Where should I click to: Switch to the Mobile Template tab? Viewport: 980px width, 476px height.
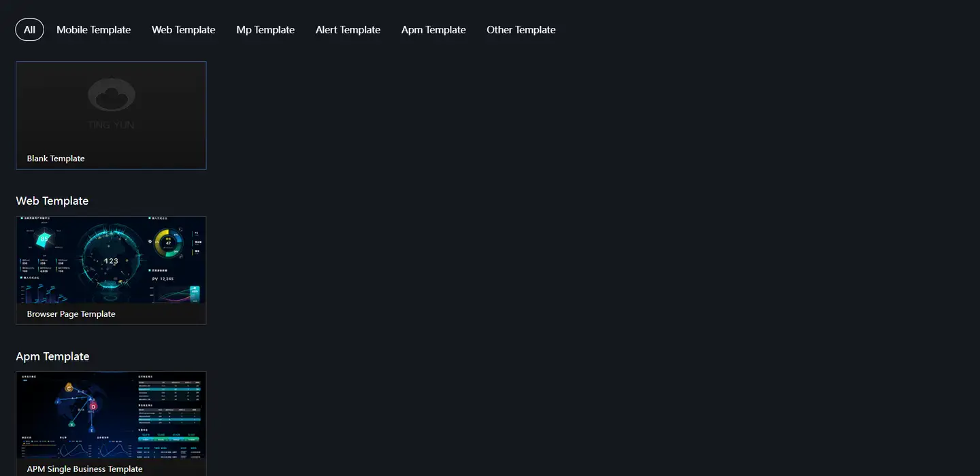pos(93,30)
